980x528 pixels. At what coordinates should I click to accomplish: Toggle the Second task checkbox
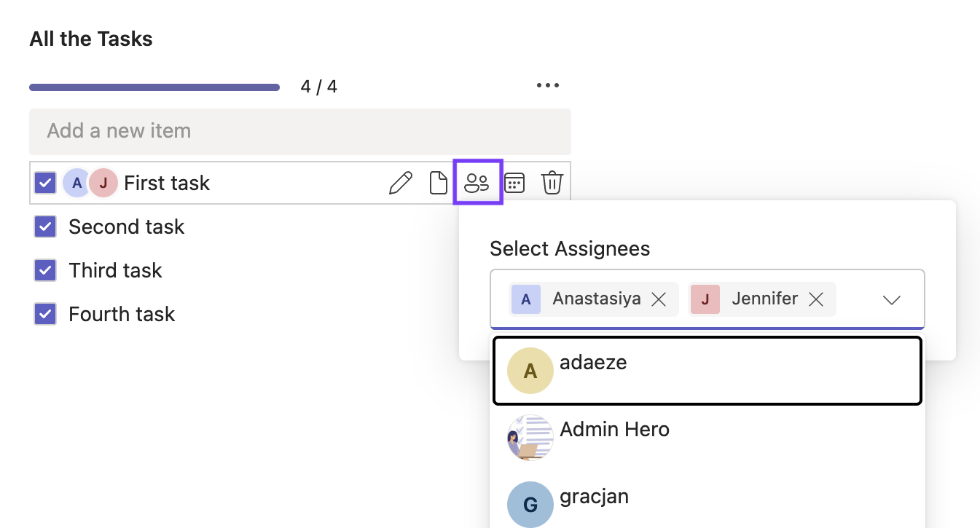point(44,226)
